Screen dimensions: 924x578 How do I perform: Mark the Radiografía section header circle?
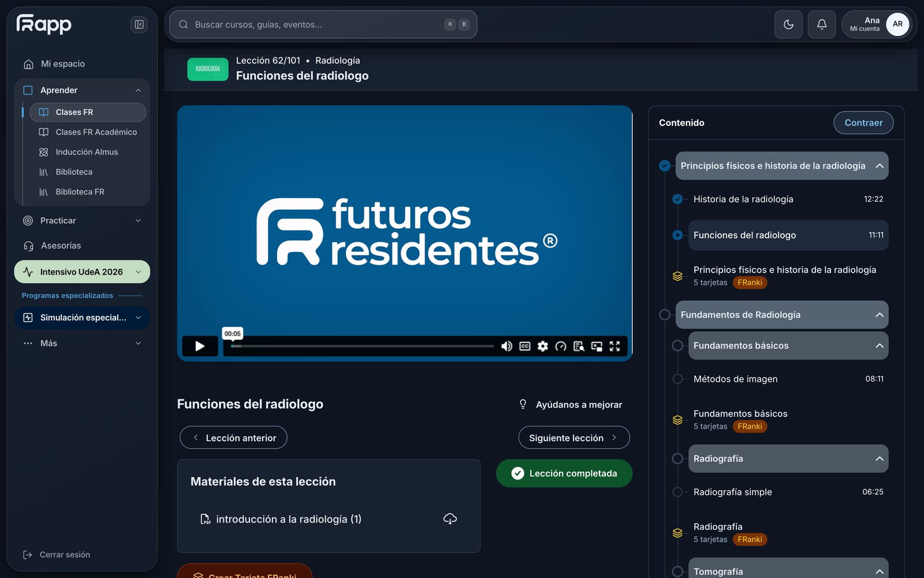point(677,459)
